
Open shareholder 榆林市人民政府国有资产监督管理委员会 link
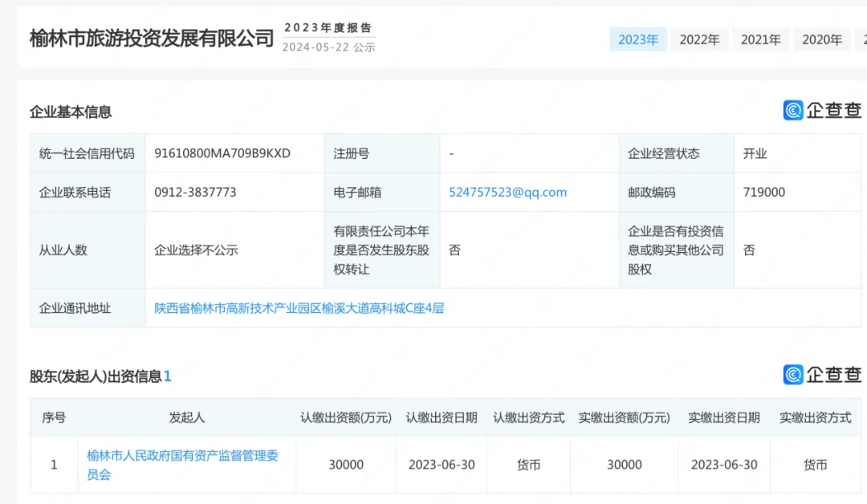click(182, 465)
